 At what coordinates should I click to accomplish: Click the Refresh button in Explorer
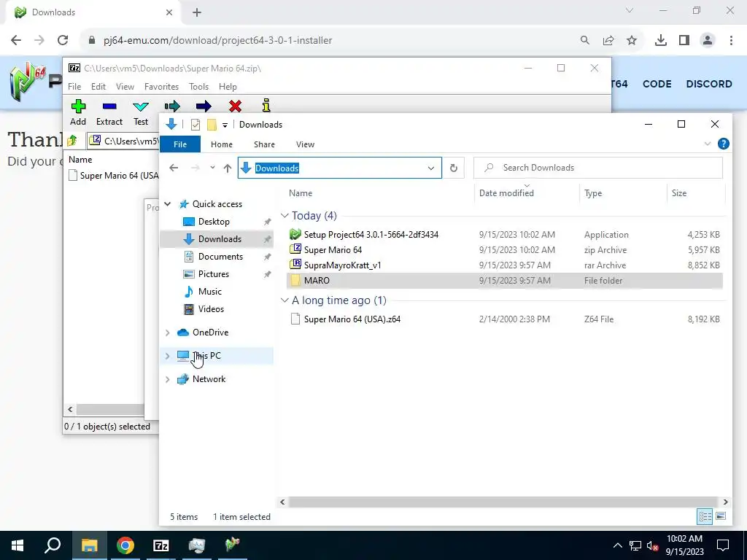coord(454,168)
